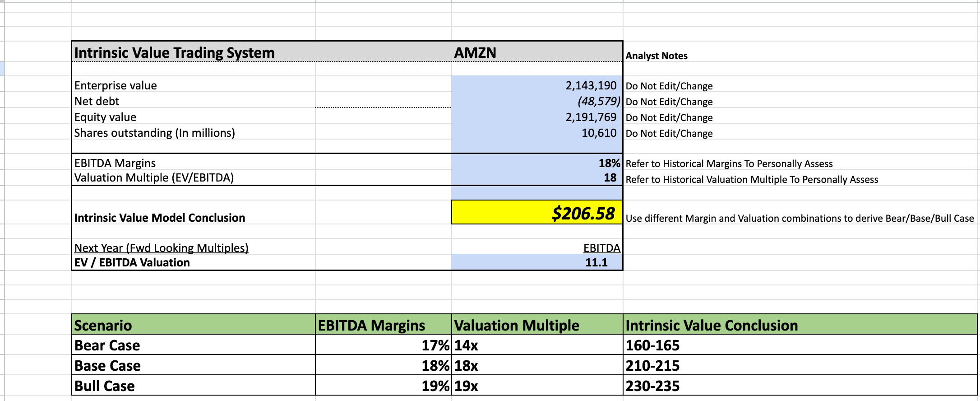Select the Valuation Multiple scenario table header
The height and width of the screenshot is (401, 980).
click(x=537, y=325)
